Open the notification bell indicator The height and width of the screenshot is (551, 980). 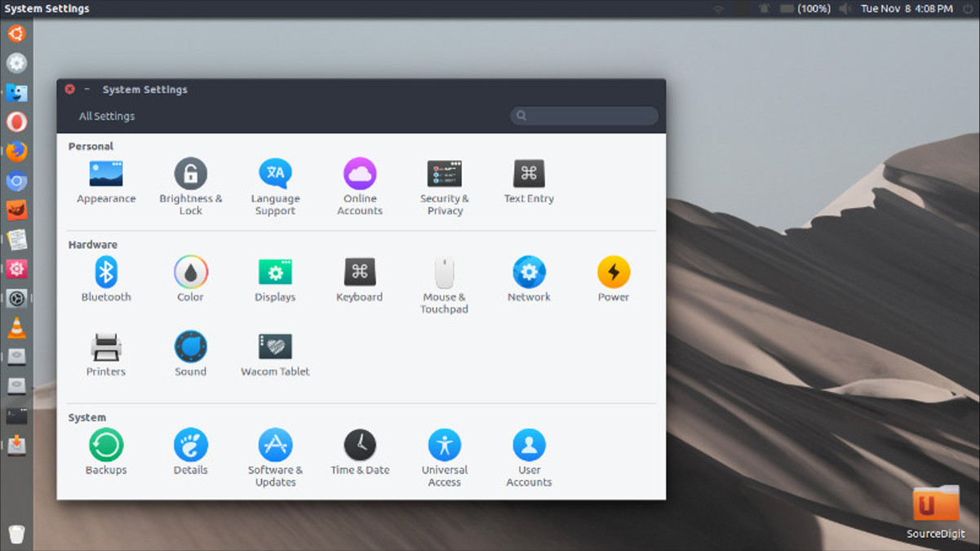[x=765, y=9]
